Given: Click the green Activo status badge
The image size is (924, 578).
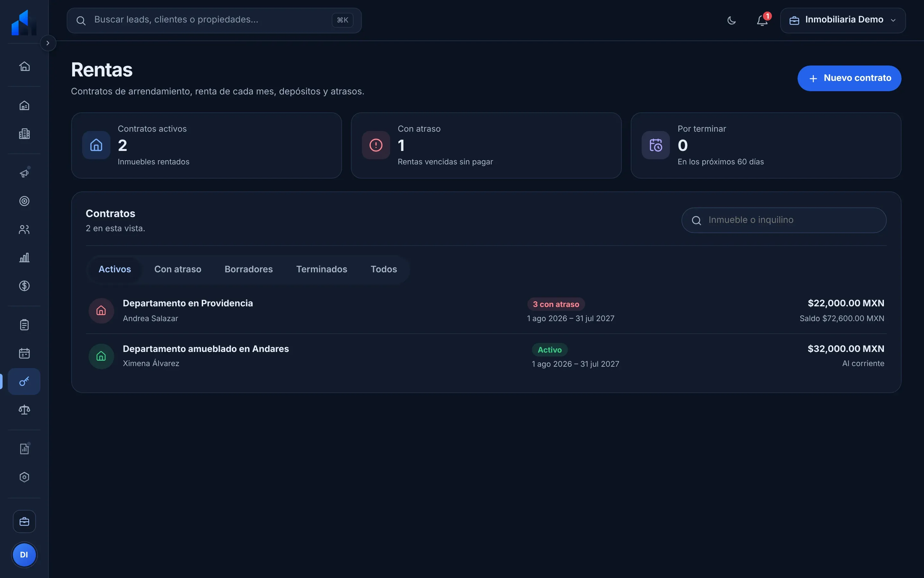Looking at the screenshot, I should (x=550, y=350).
